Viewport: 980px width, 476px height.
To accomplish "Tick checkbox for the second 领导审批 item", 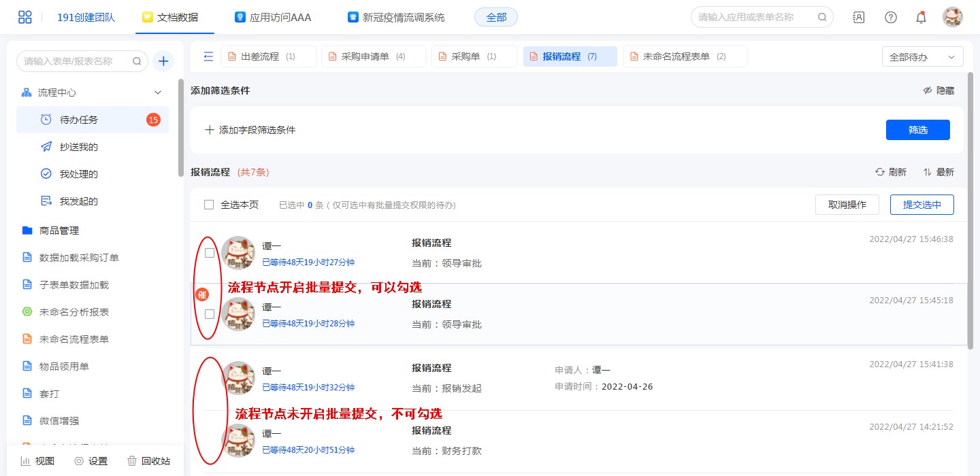I will click(210, 314).
